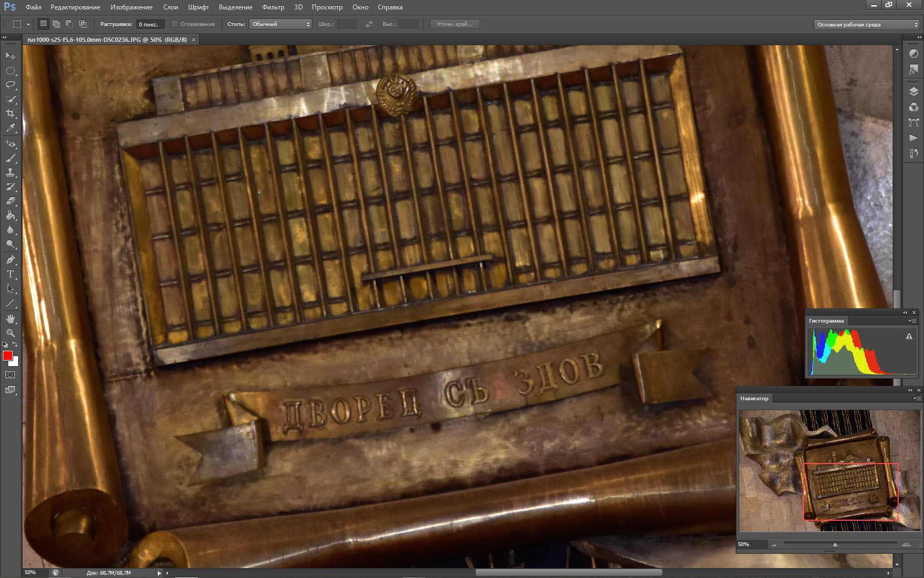Select the Clone Stamp tool
This screenshot has height=578, width=924.
coord(10,172)
